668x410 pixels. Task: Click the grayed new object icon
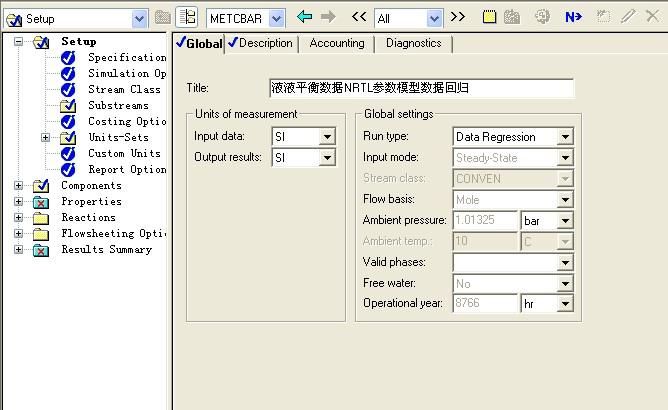pos(603,17)
